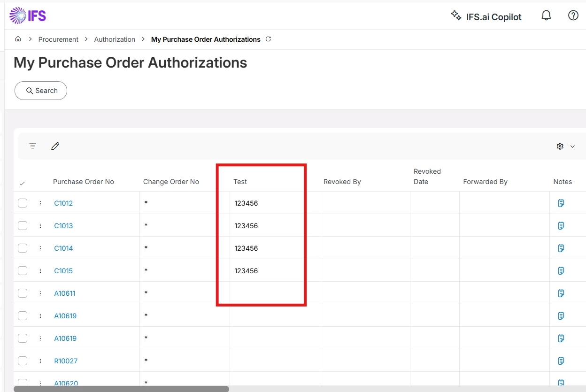This screenshot has width=586, height=392.
Task: Click Test value 123456 in row C1013
Action: click(246, 226)
